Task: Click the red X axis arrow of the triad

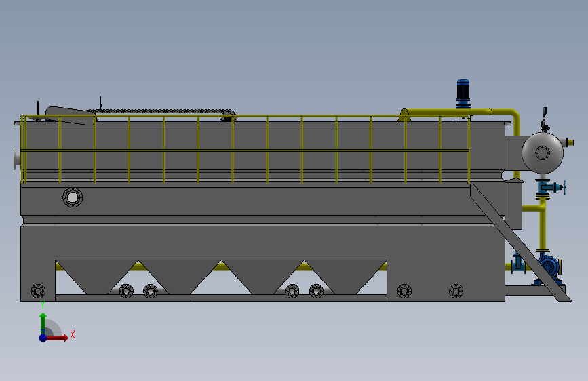Action: click(58, 338)
